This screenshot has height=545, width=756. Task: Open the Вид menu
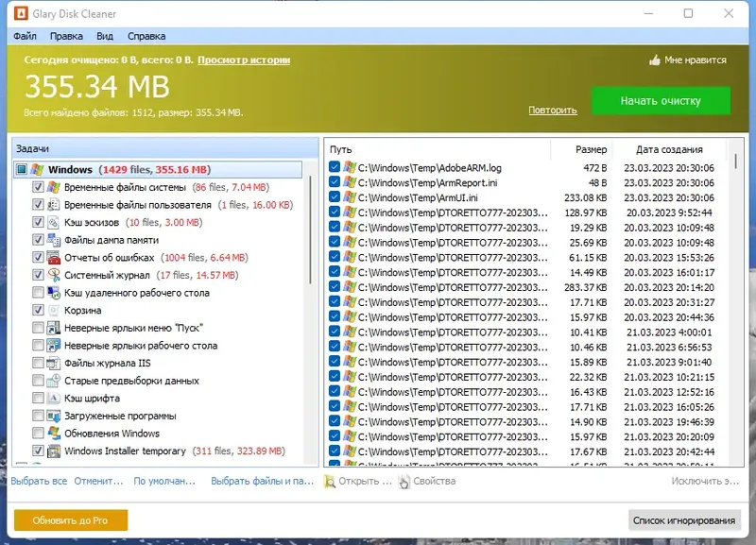tap(105, 36)
